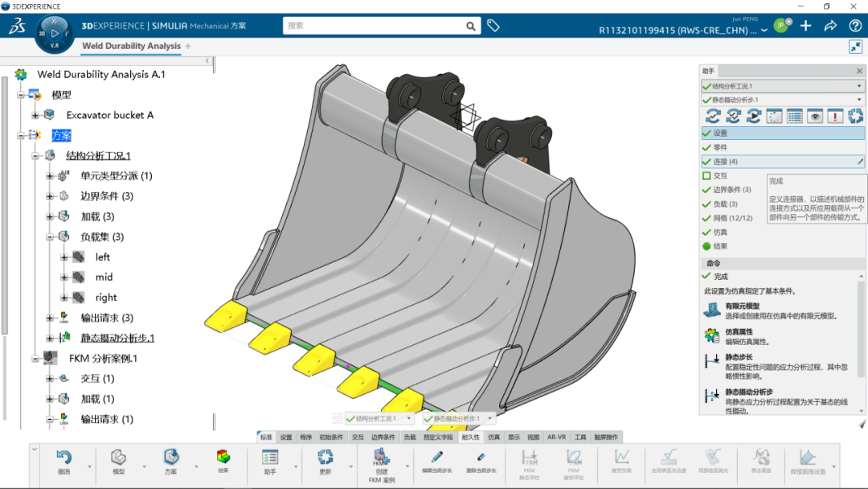Screen dimensions: 868x489
Task: Open the bottom viewport 结构分析工况.1 dropdown
Action: click(x=409, y=419)
